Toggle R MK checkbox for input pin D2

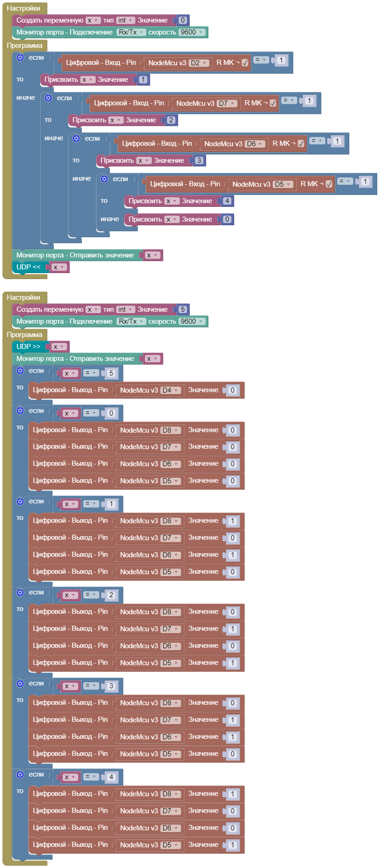coord(245,63)
